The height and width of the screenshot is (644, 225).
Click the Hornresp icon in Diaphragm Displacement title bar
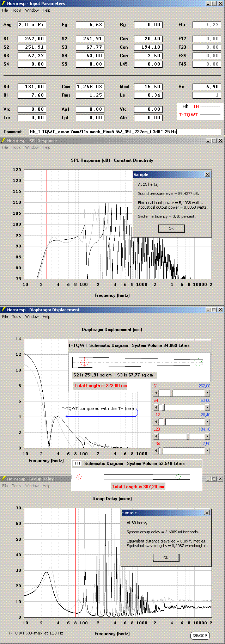tap(4, 310)
